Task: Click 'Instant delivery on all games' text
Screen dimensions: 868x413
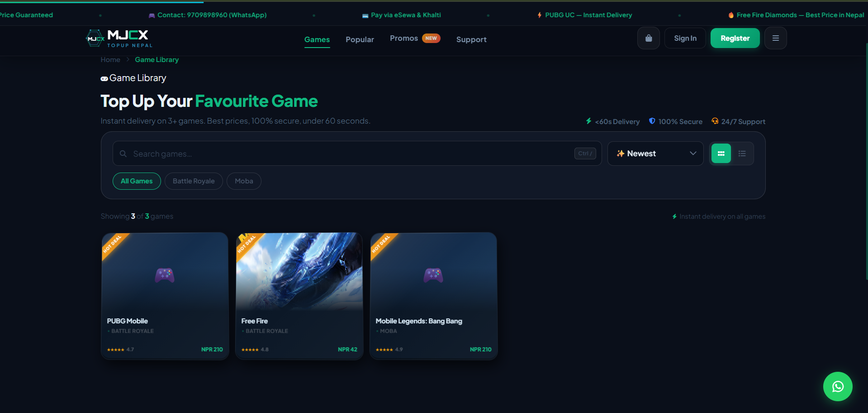Action: click(x=722, y=216)
